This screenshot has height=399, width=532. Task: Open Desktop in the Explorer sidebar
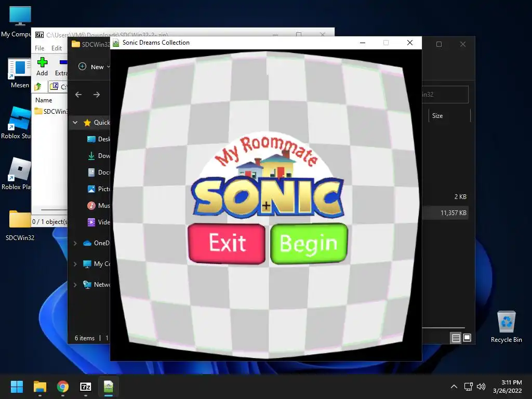[x=98, y=139]
